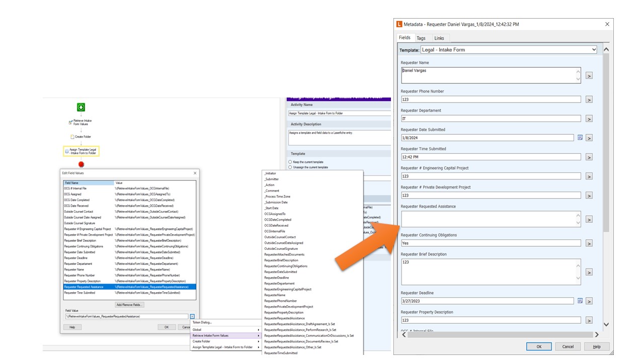Click the Requester Requested Assistance text box
This screenshot has width=644, height=362.
491,219
